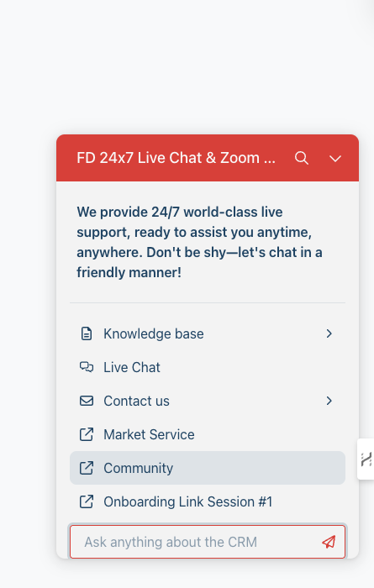374x588 pixels.
Task: Expand Knowledge base with right chevron
Action: [x=329, y=333]
